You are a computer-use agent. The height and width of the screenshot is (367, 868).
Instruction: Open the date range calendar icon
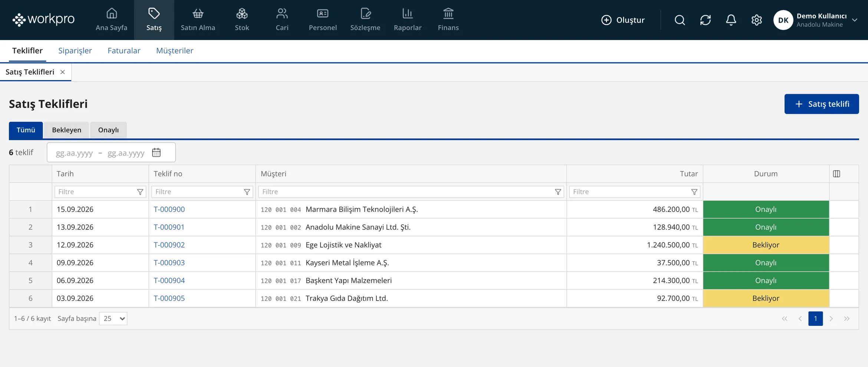(x=156, y=153)
